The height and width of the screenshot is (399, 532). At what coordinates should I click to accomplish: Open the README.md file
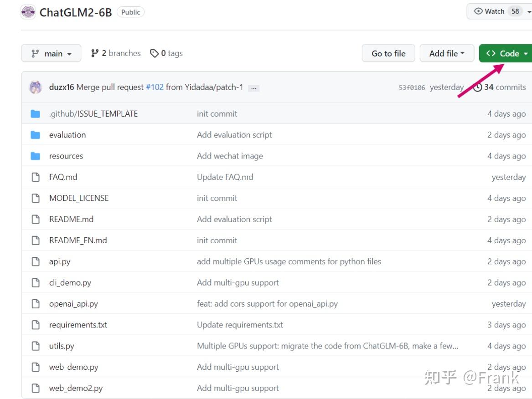coord(71,220)
